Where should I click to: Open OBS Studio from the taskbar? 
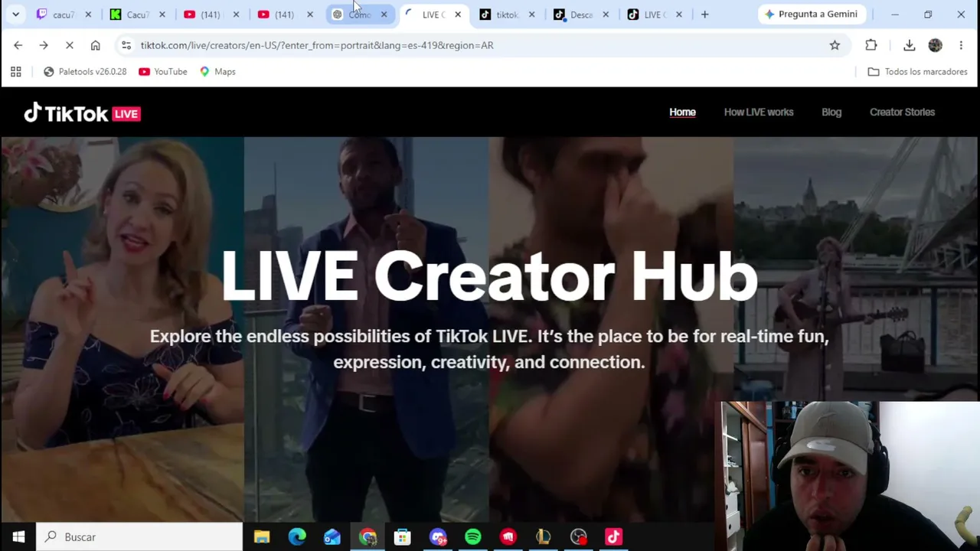579,536
